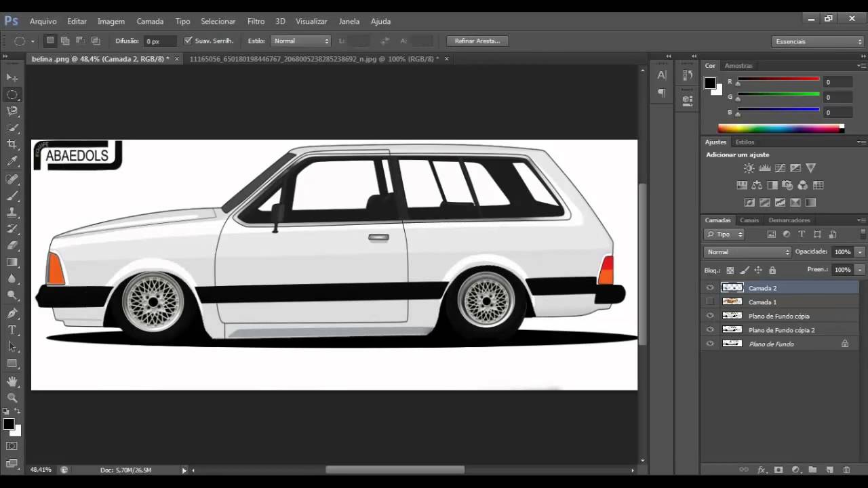The image size is (868, 488).
Task: Create a new layer
Action: 829,470
